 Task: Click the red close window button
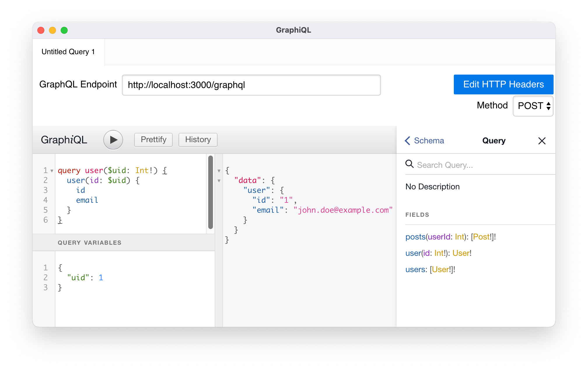pos(41,30)
